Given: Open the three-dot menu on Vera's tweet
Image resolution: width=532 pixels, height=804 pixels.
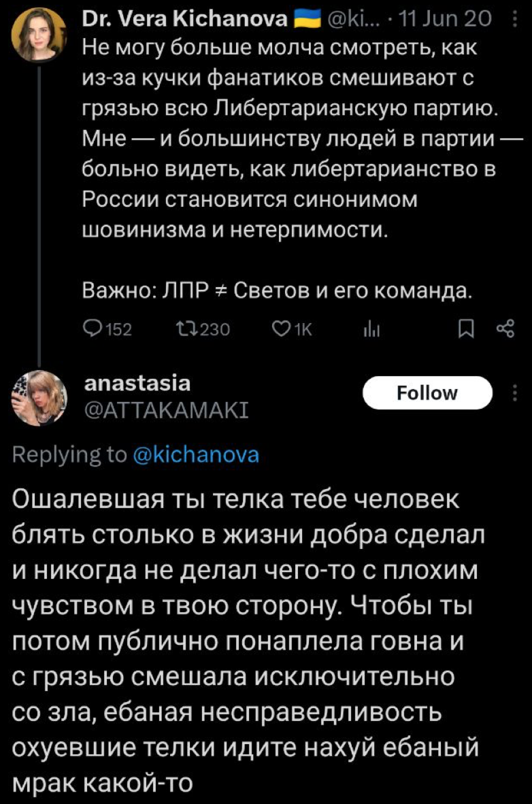Looking at the screenshot, I should [512, 20].
